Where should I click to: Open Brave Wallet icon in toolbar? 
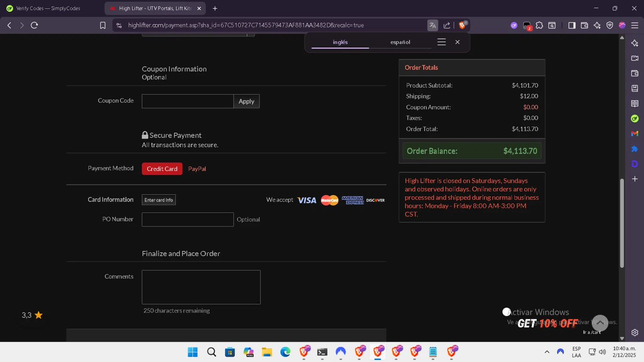pos(584,25)
